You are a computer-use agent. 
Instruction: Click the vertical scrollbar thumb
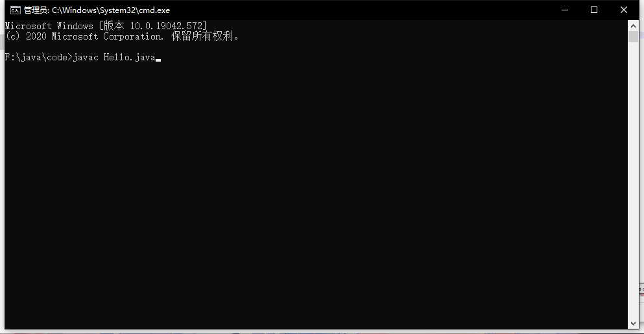pyautogui.click(x=633, y=36)
